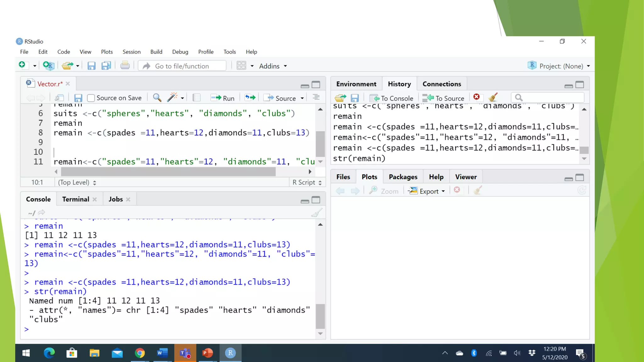Viewport: 644px width, 362px height.
Task: Click the workspace panes grid icon
Action: (x=241, y=65)
